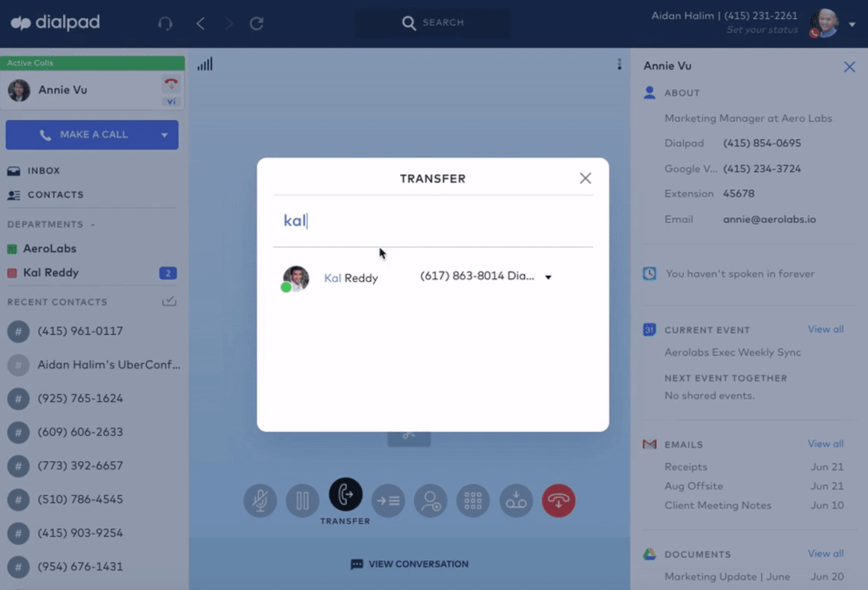Open Kal Reddy in sidebar
The width and height of the screenshot is (868, 590).
coord(51,273)
